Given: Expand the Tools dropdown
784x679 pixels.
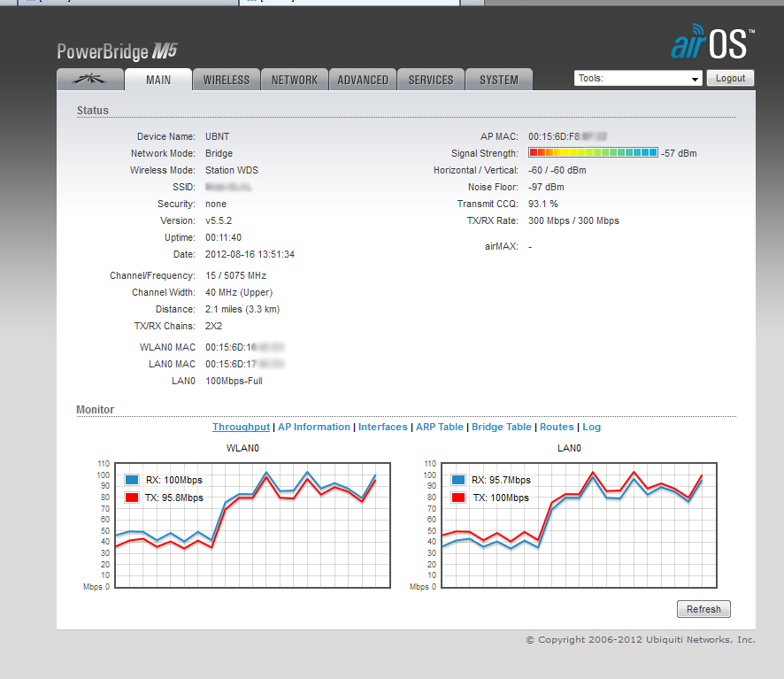Looking at the screenshot, I should click(637, 79).
